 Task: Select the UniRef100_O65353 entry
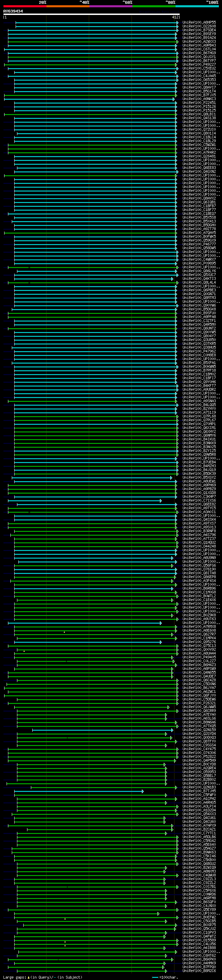tap(199, 80)
